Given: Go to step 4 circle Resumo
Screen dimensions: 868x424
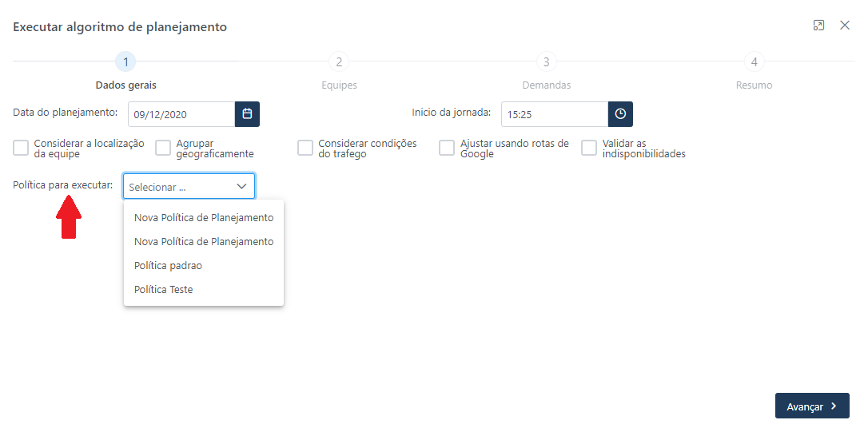Looking at the screenshot, I should point(754,62).
